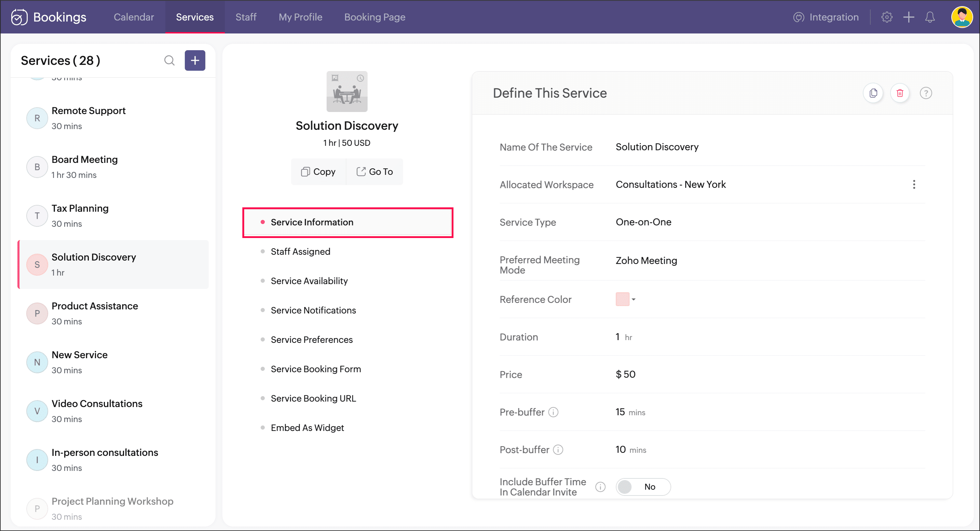The image size is (980, 531).
Task: Select the New Service entry
Action: (x=113, y=362)
